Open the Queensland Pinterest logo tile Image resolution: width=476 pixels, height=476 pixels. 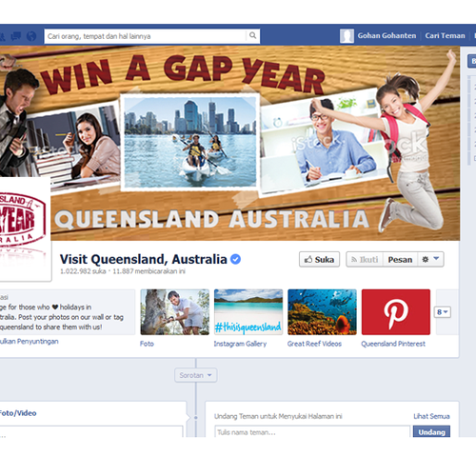(x=396, y=311)
